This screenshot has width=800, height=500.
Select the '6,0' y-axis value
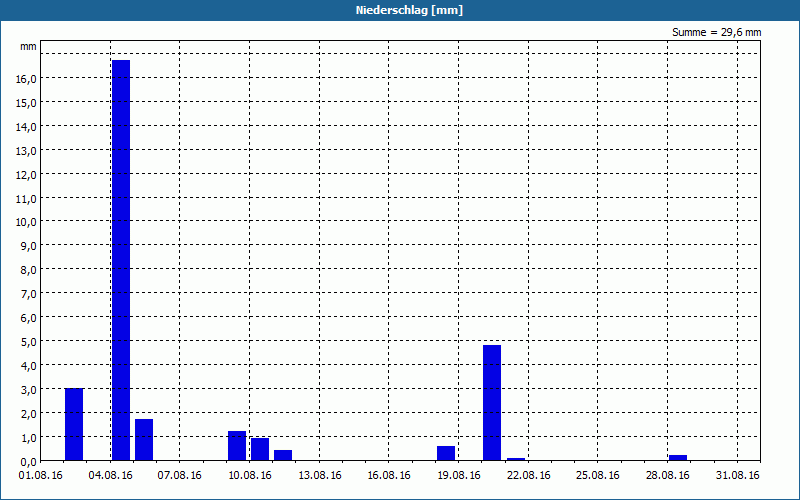[x=30, y=317]
